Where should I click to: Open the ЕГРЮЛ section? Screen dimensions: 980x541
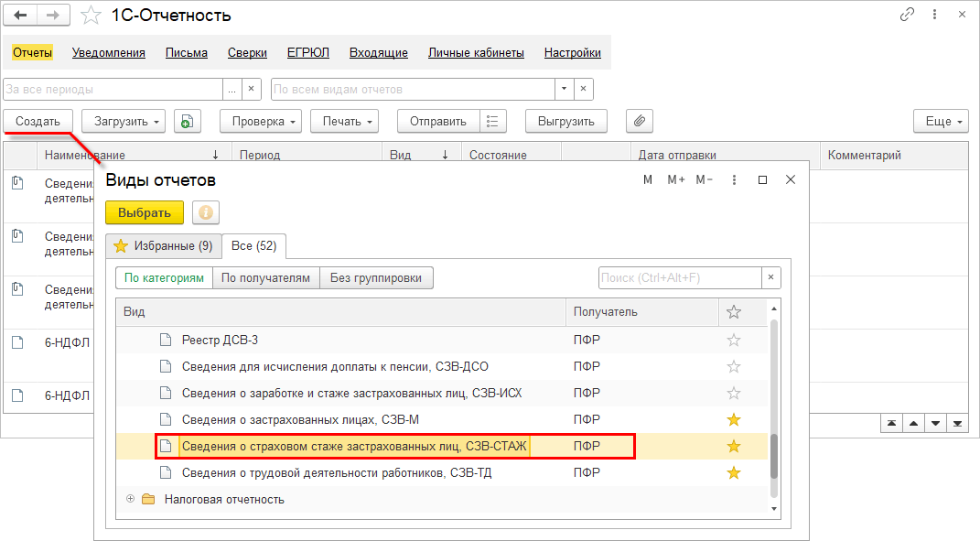(308, 52)
